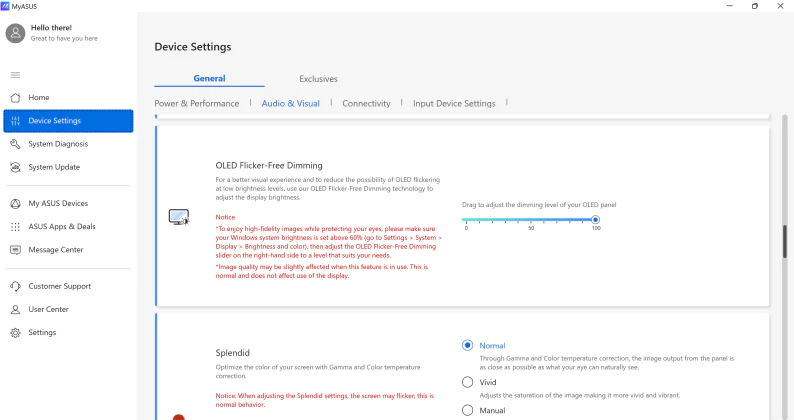Select Connectivity section
Screen dimensions: 794x420
366,103
